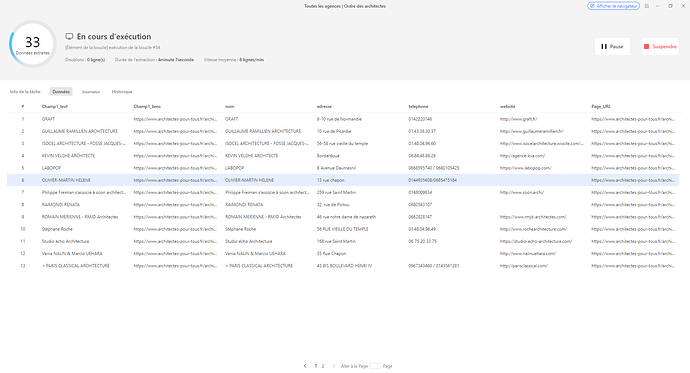Go to the next page arrow

coord(334,366)
